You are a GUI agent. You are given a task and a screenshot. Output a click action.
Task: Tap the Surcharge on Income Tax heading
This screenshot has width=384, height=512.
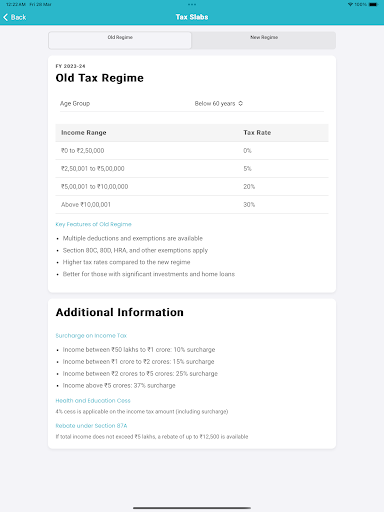[x=91, y=335]
